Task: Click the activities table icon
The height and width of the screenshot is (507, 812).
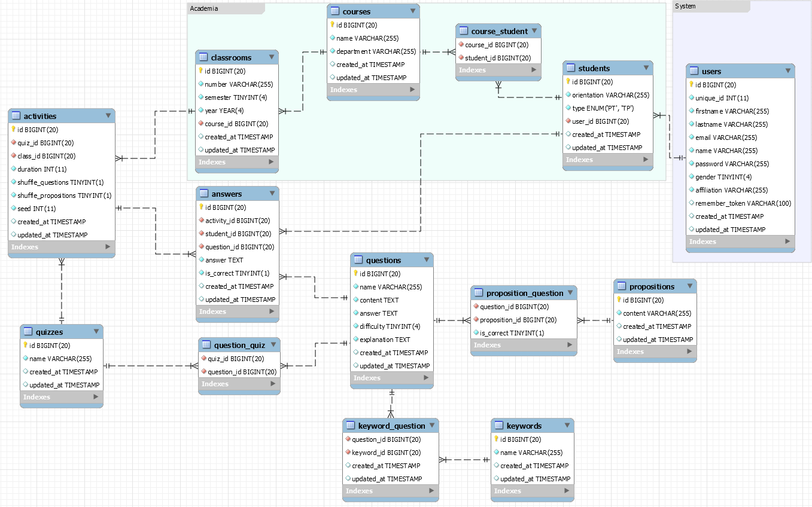Action: (16, 116)
